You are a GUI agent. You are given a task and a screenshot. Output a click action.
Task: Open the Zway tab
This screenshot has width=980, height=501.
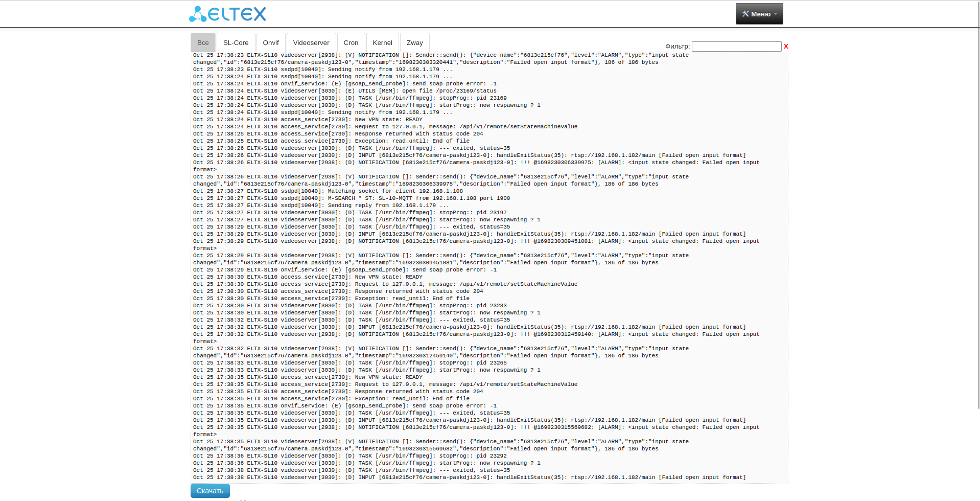[415, 43]
